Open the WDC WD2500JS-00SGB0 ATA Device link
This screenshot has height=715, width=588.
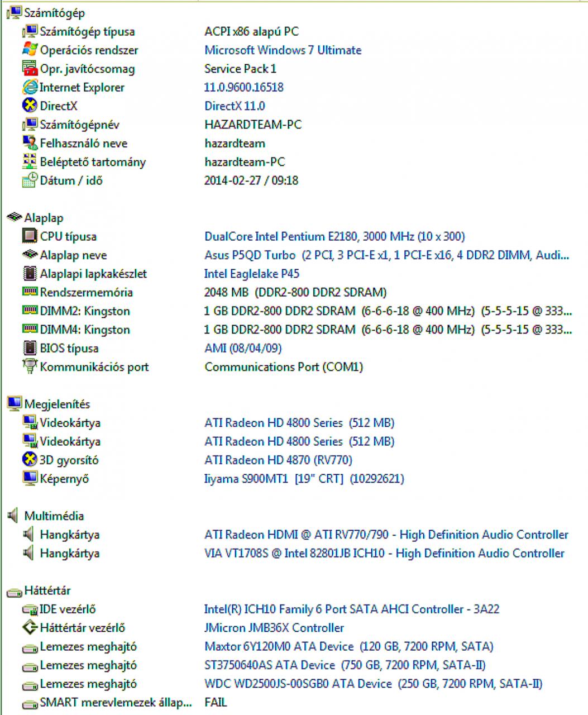[373, 684]
